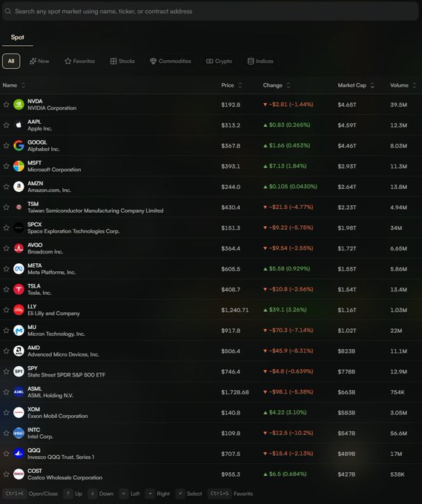Select Space Exploration Technologies Corp. name

tap(73, 231)
